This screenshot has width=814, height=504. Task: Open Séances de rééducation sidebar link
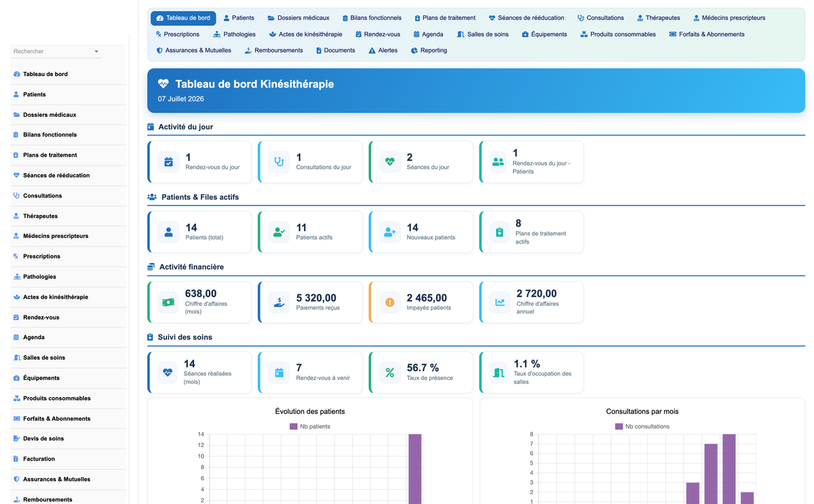point(69,175)
